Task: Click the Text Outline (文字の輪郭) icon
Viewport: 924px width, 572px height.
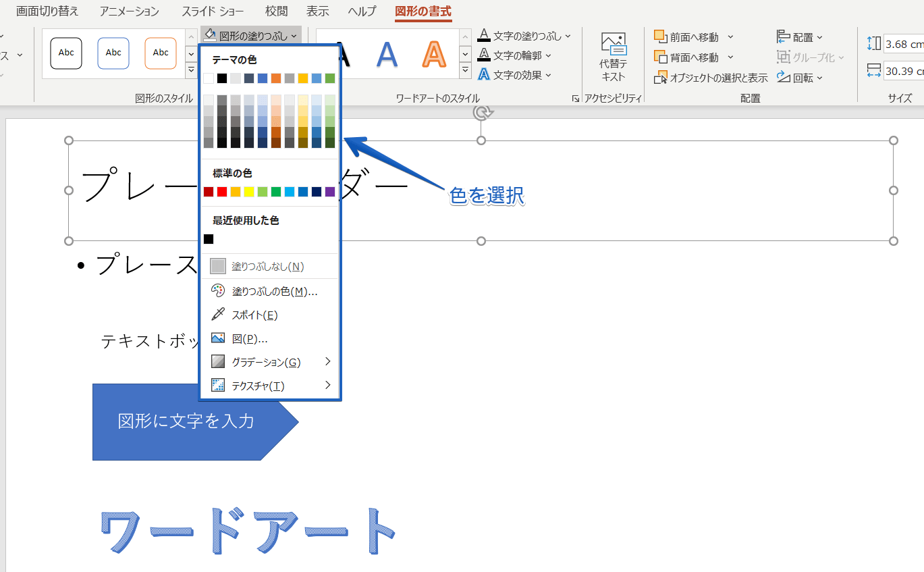Action: 483,55
